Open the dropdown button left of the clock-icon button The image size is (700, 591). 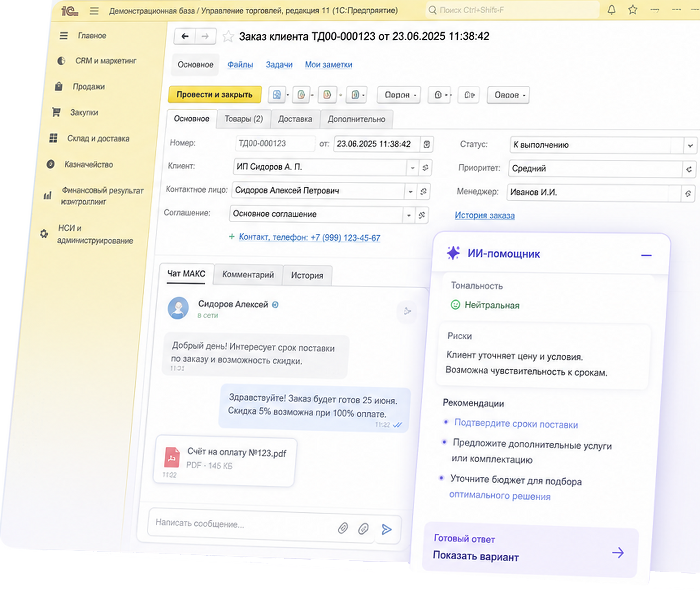coord(399,95)
